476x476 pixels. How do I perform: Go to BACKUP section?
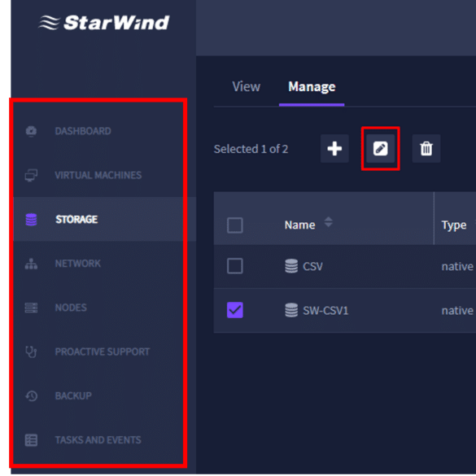click(73, 396)
